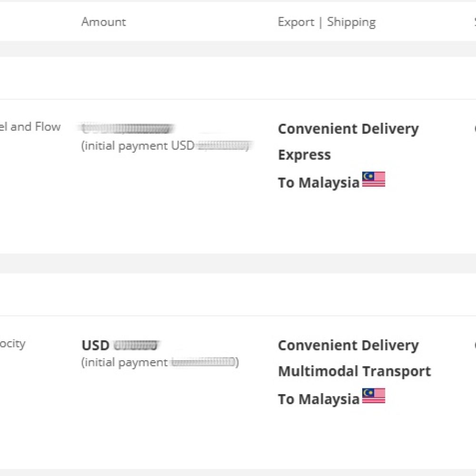The height and width of the screenshot is (476, 476).
Task: Click the bold USD amount label
Action: [95, 345]
